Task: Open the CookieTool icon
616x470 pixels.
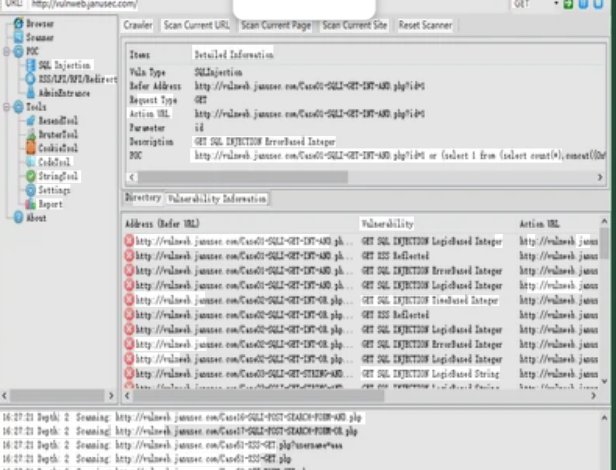Action: (31, 148)
